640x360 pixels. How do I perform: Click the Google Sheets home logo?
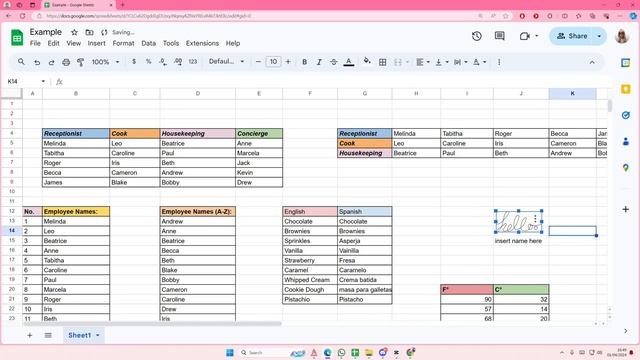click(17, 38)
